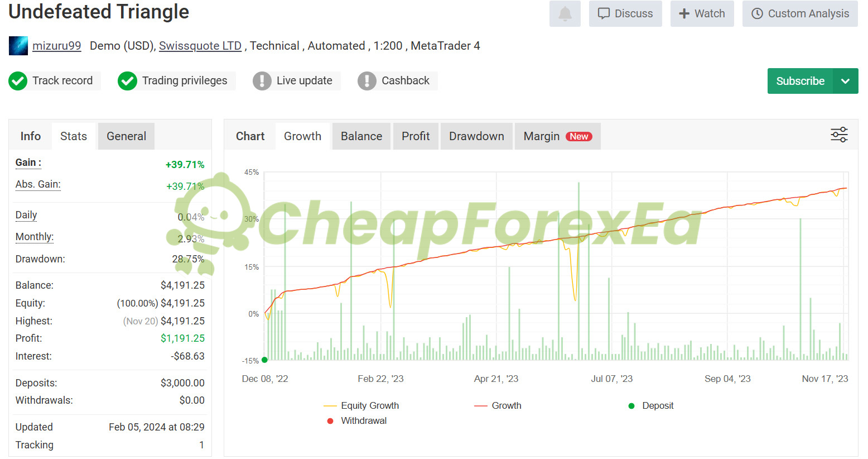868x459 pixels.
Task: Click the Dec 08, '22 axis label
Action: point(265,379)
